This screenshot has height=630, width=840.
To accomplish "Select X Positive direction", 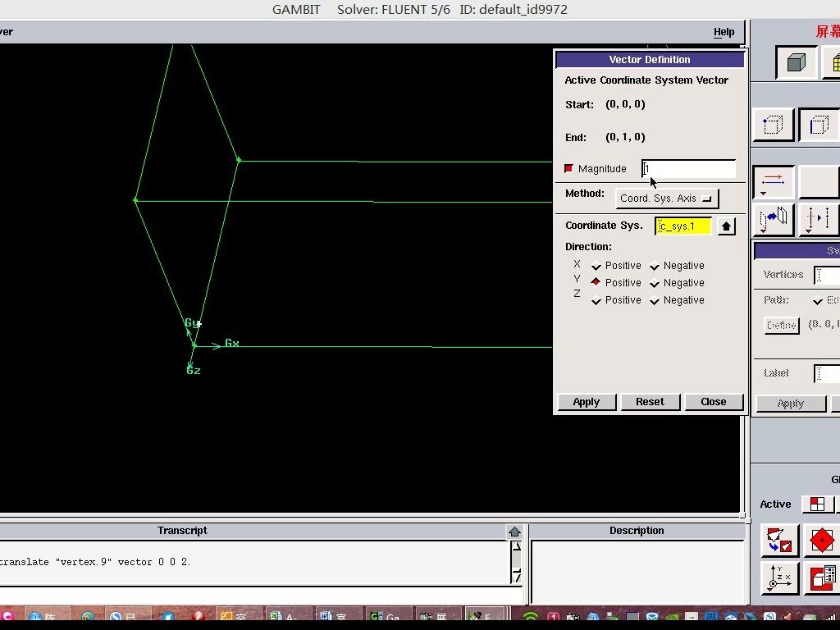I will [x=596, y=266].
